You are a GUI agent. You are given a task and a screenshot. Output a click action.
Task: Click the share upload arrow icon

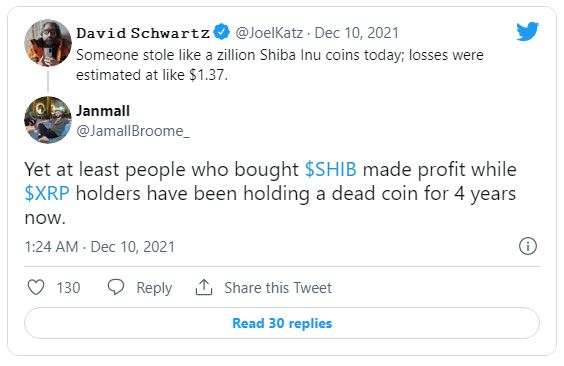(204, 287)
